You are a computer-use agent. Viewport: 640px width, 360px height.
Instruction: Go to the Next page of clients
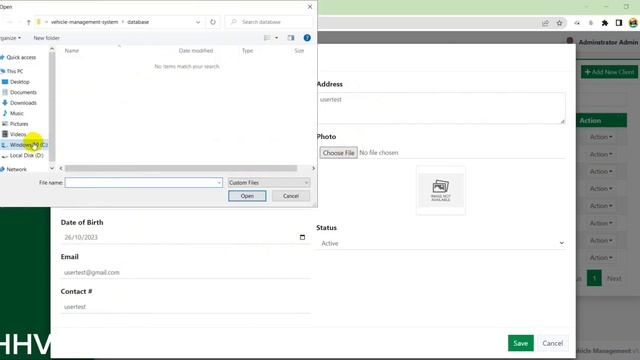pos(614,278)
